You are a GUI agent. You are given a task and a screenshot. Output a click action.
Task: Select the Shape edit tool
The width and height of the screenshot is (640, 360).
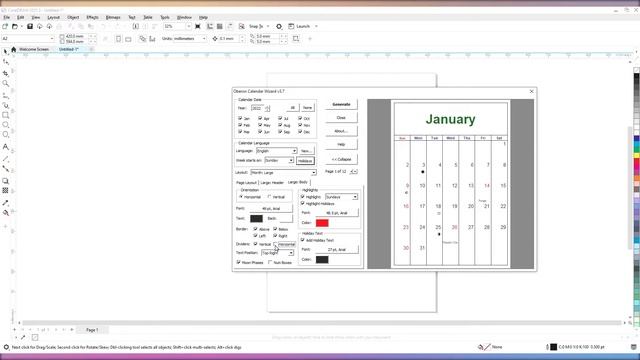click(x=5, y=62)
